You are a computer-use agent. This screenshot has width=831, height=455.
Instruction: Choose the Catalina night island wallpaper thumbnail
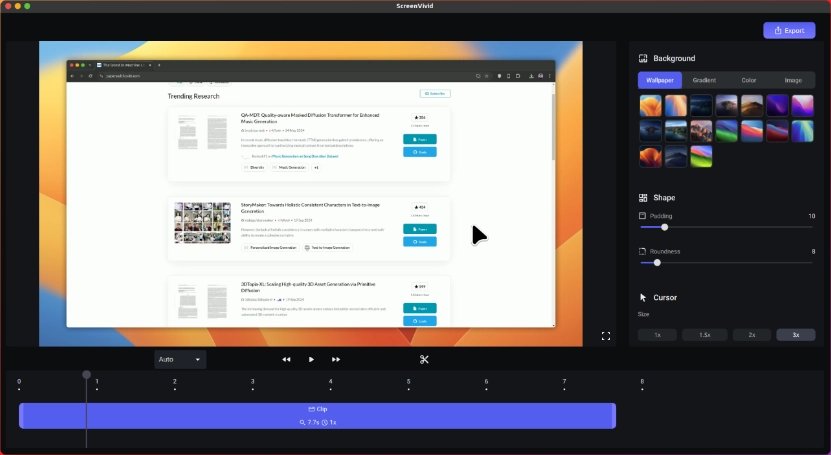pyautogui.click(x=650, y=131)
